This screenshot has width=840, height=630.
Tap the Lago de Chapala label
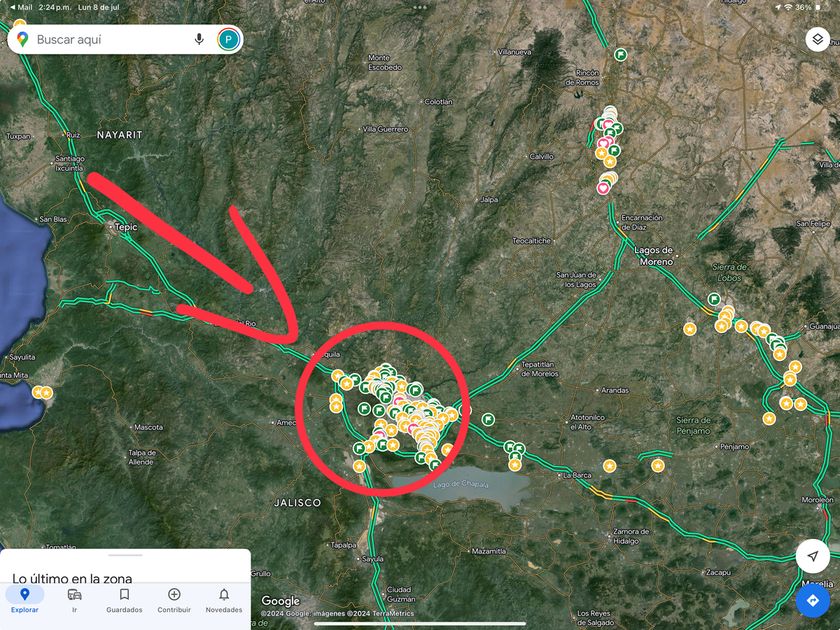[461, 484]
